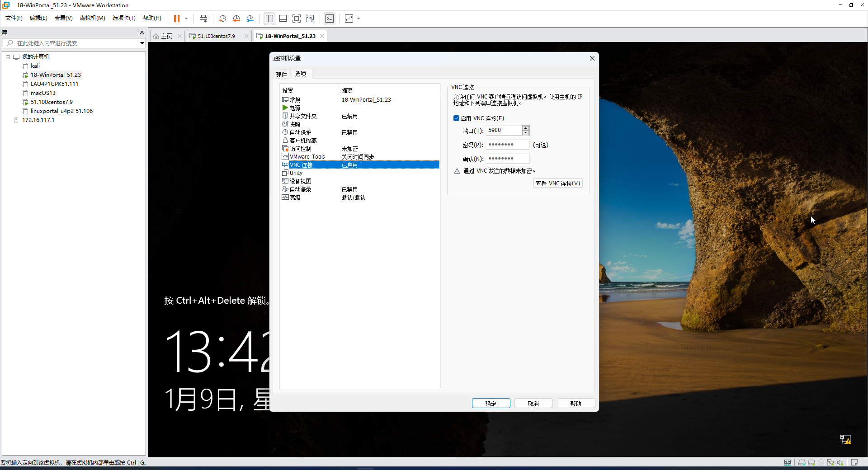Open the stretch display dropdown arrow

[x=359, y=19]
